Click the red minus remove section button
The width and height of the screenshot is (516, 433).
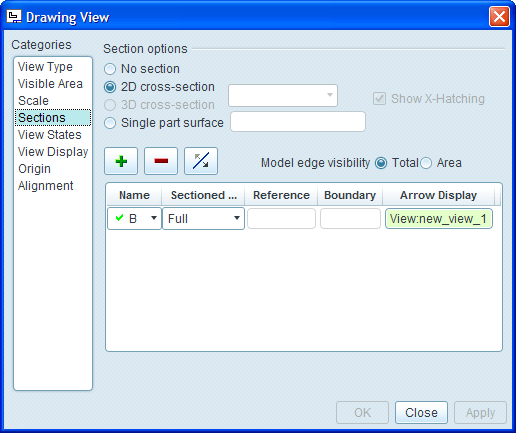point(161,161)
